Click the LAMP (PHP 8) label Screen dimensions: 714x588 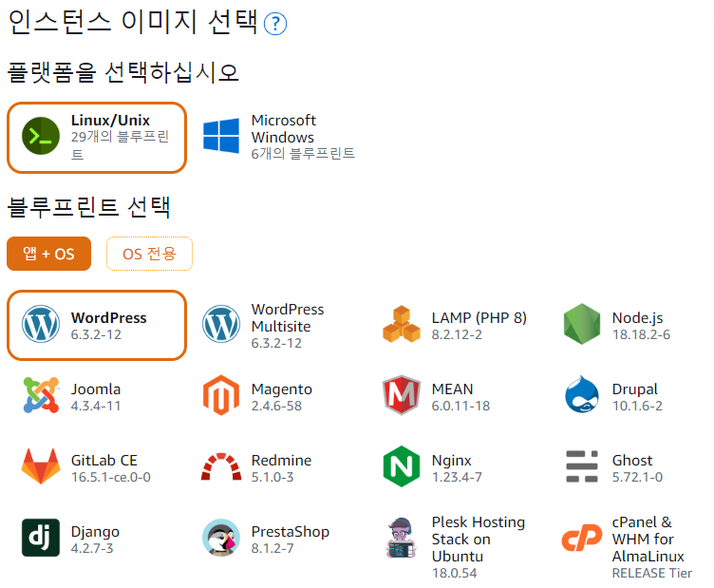point(479,317)
